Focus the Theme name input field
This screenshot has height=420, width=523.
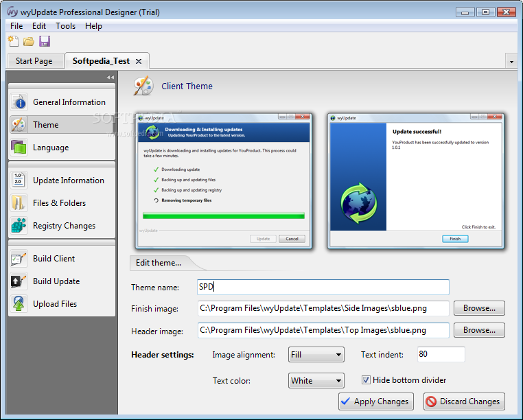pyautogui.click(x=323, y=288)
